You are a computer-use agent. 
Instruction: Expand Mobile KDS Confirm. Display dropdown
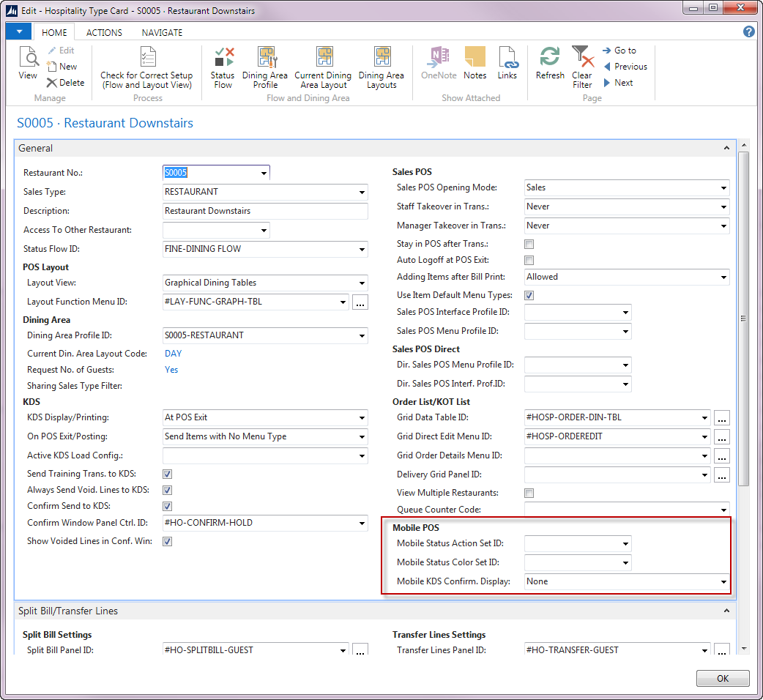point(723,582)
